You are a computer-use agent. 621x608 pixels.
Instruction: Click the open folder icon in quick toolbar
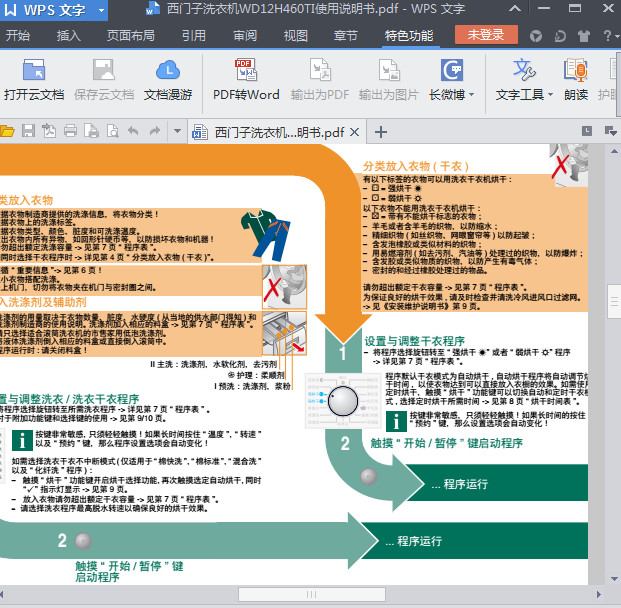[7, 131]
